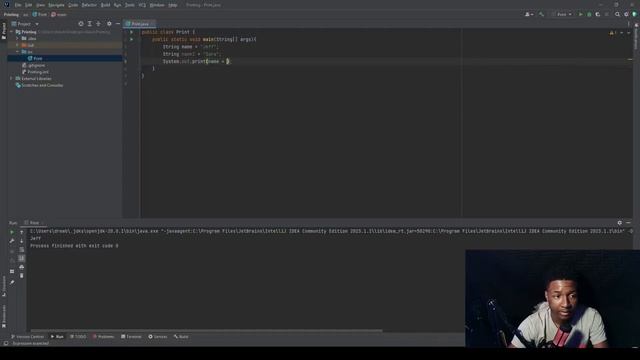
Task: Open the VCS menu
Action: tap(142, 5)
